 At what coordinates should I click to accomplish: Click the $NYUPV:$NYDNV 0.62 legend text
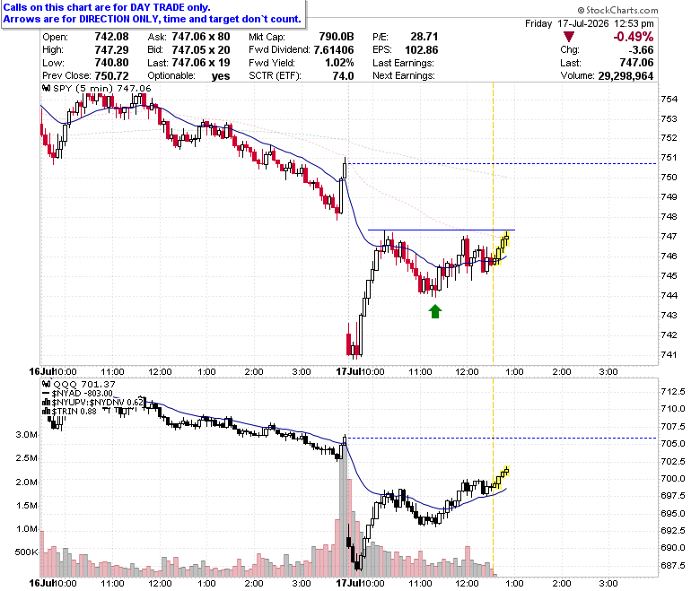click(97, 403)
